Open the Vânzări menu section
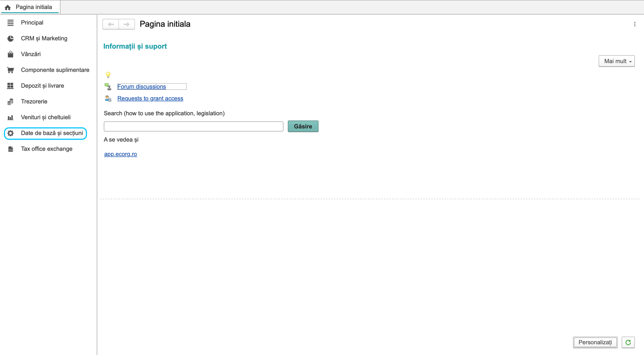The height and width of the screenshot is (355, 644). point(31,54)
